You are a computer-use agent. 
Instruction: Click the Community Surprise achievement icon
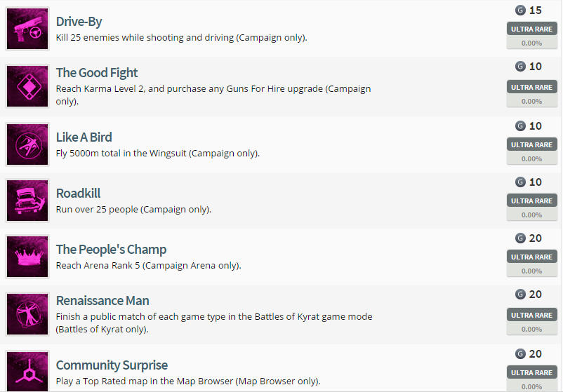point(27,371)
